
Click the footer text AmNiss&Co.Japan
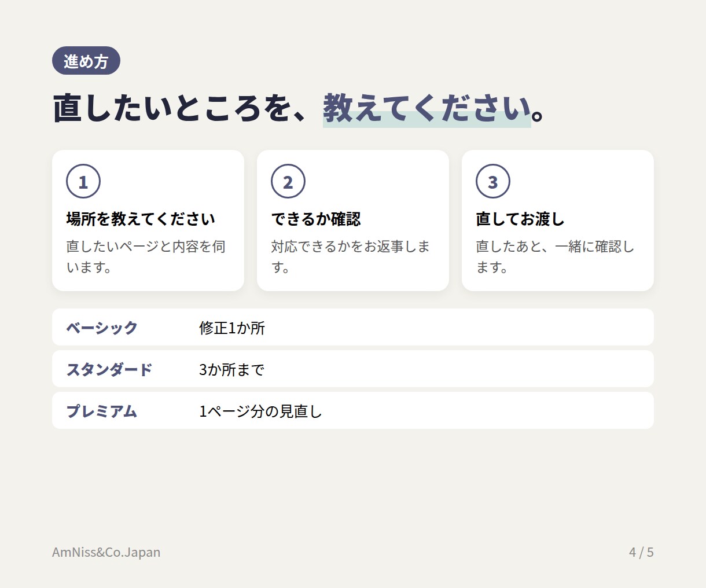coord(106,552)
